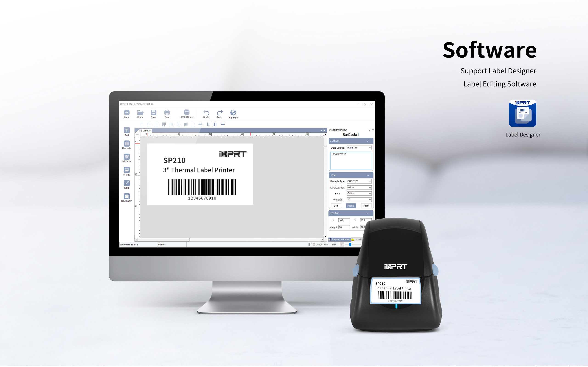Click the Right alignment toggle

[365, 206]
